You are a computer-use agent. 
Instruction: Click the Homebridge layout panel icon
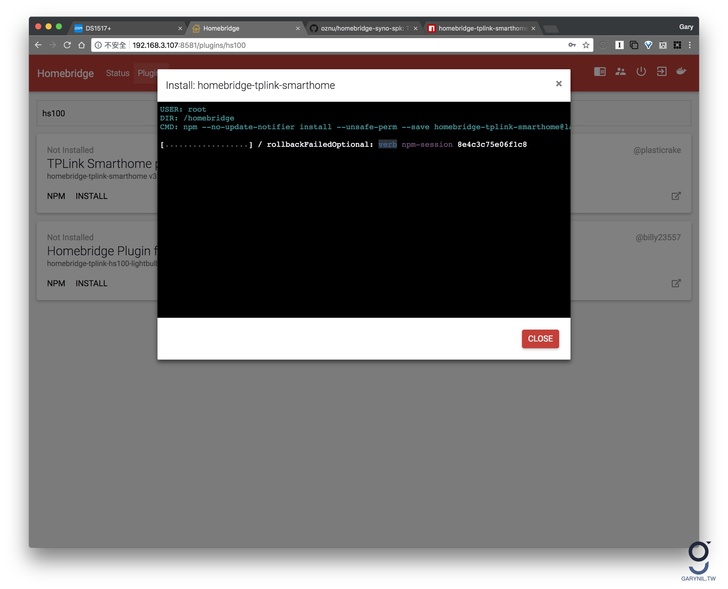click(600, 71)
